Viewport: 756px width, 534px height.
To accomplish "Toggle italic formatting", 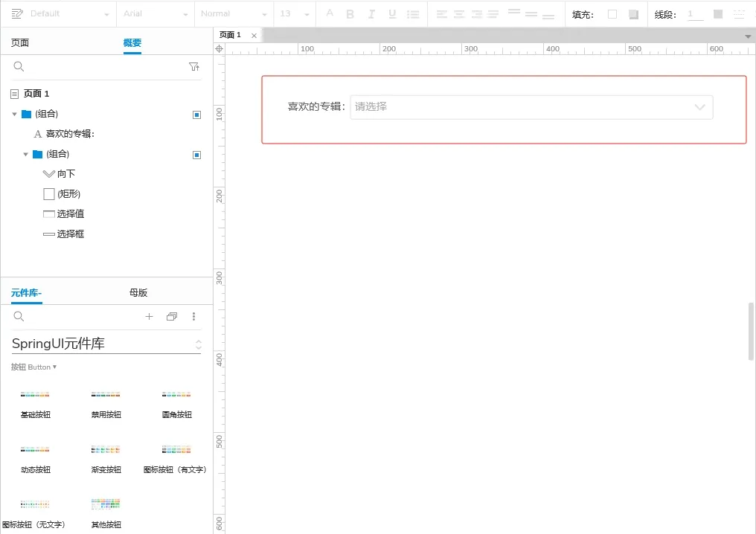I will point(371,14).
